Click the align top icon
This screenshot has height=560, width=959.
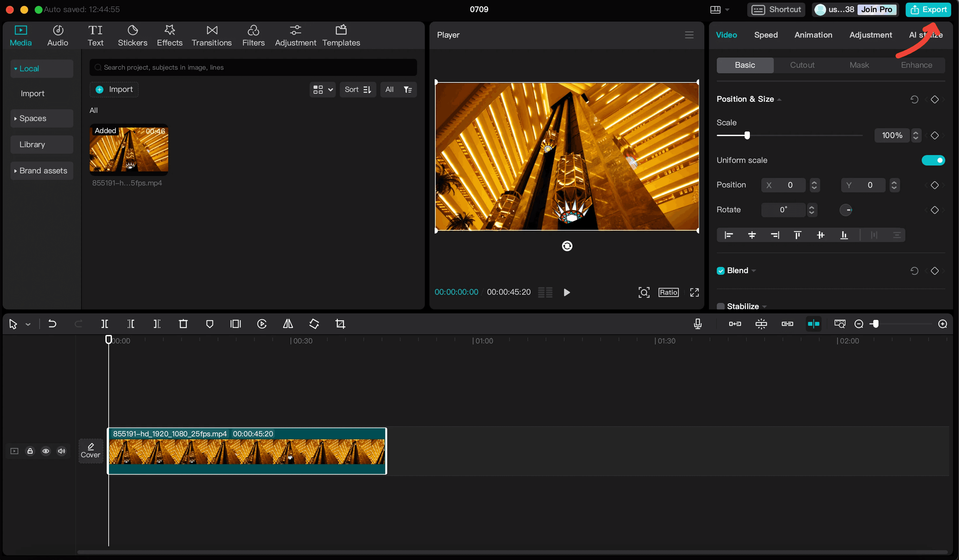click(x=798, y=235)
